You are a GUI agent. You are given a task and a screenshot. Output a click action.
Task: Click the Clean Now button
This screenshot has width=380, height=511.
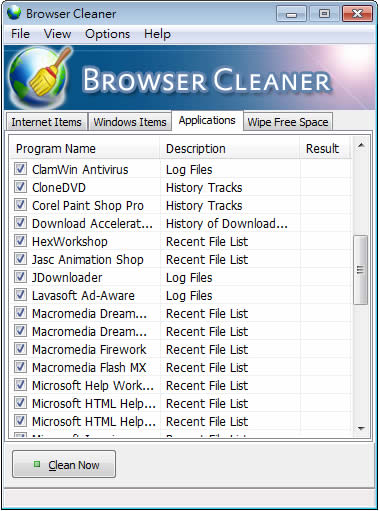(64, 464)
